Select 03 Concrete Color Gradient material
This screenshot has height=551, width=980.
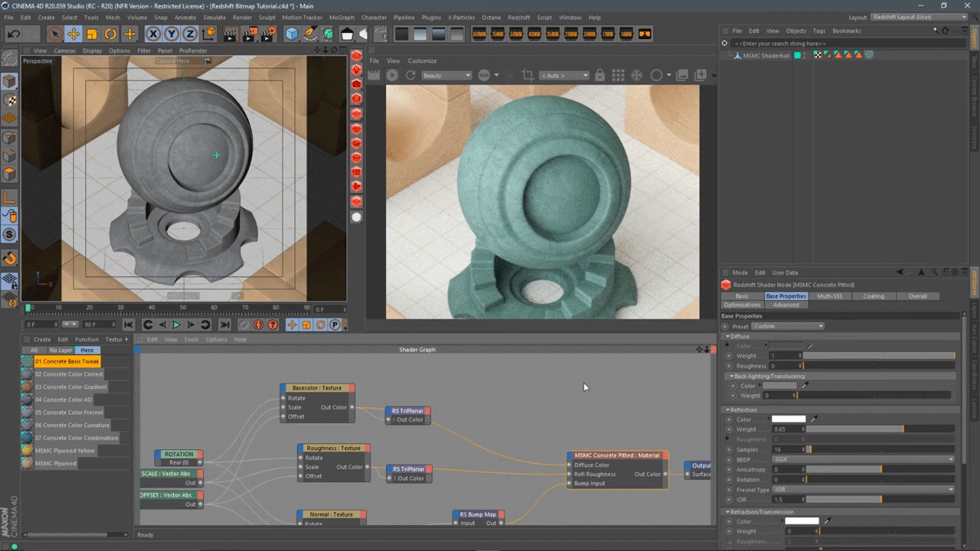coord(70,387)
